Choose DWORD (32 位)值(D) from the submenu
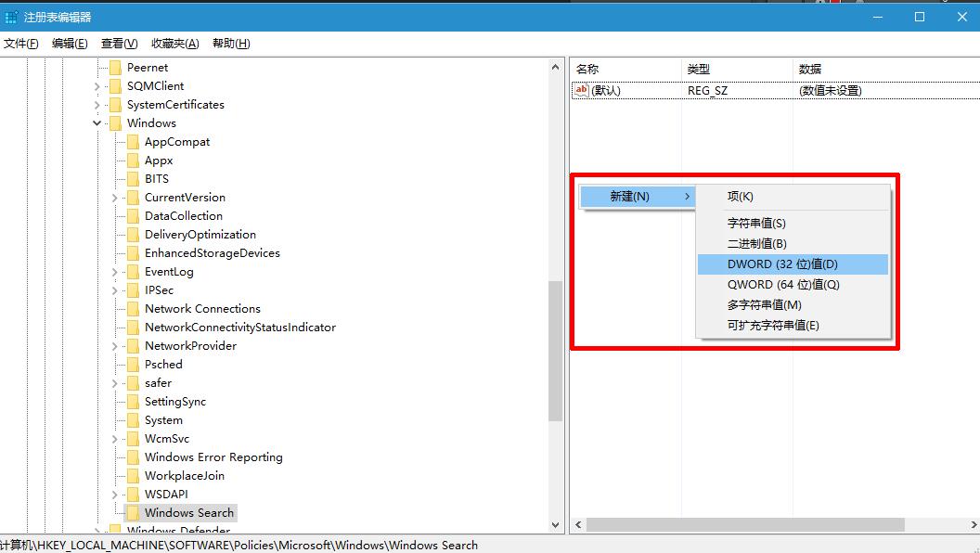 click(782, 264)
